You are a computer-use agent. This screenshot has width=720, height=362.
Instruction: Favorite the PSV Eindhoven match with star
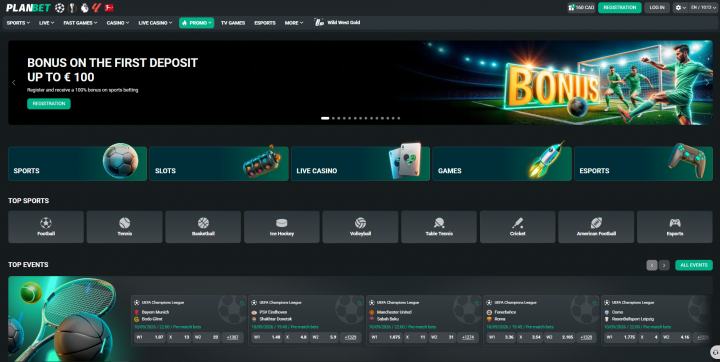click(360, 303)
